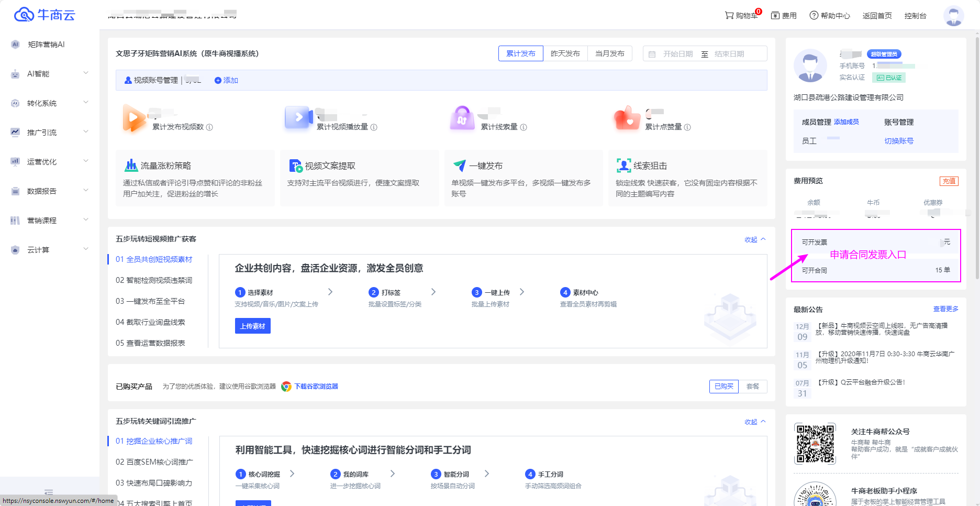The width and height of the screenshot is (980, 506).
Task: Click the info icon next to 累计线索量
Action: [x=524, y=127]
